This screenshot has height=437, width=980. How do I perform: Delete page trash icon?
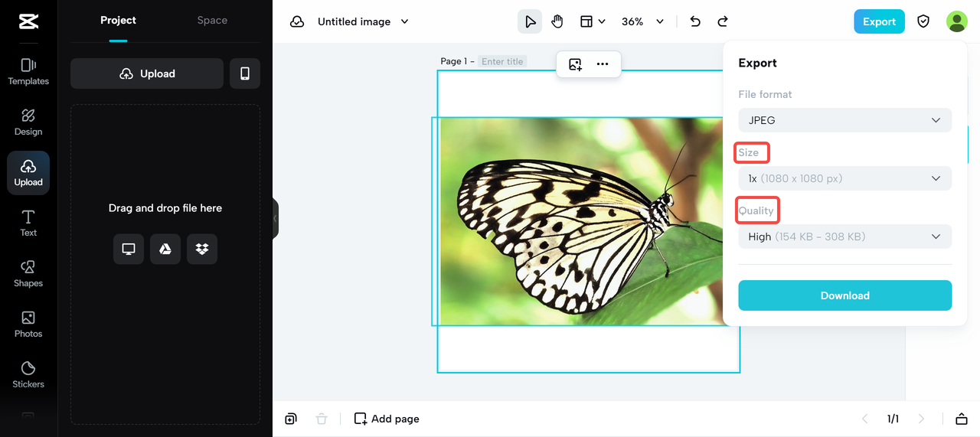(322, 419)
